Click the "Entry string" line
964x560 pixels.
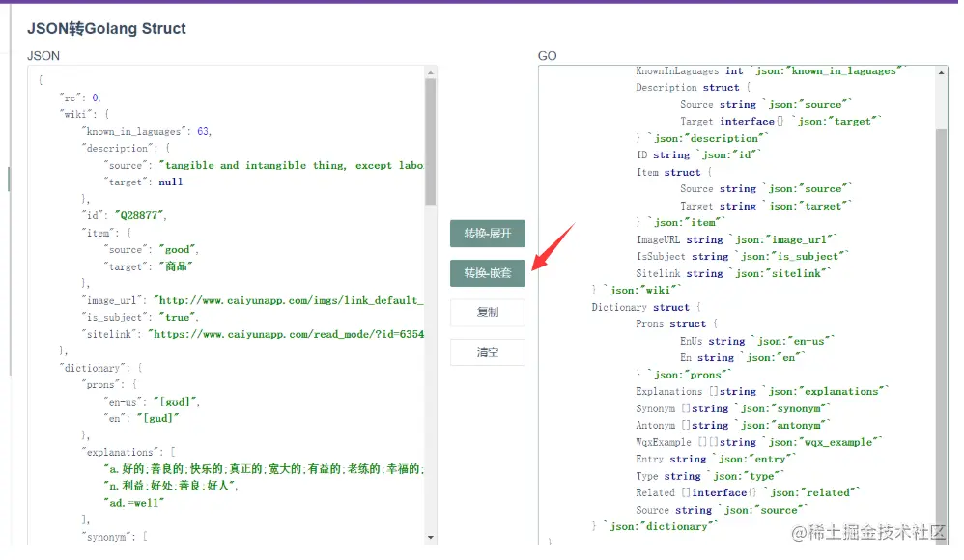click(x=716, y=460)
